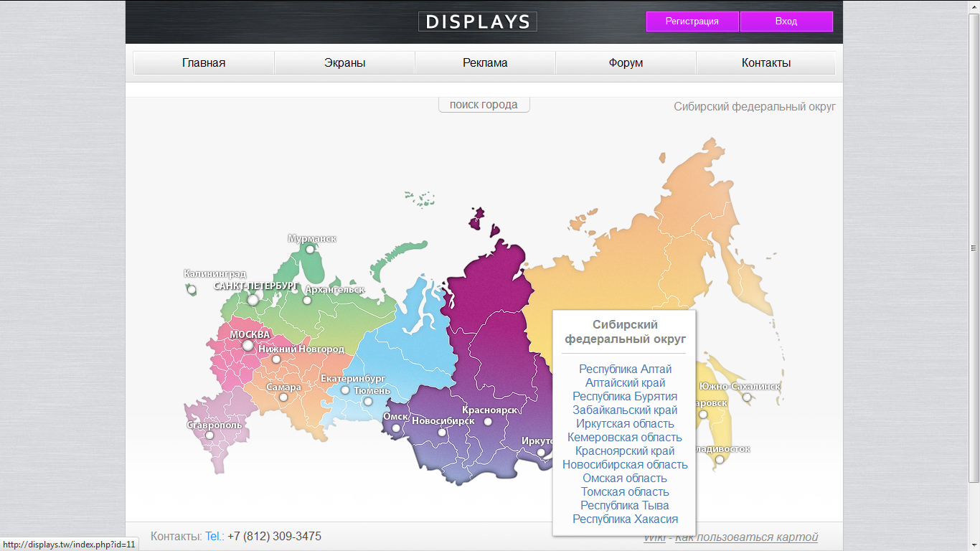Viewport: 980px width, 551px height.
Task: Click the Сибирский федеральный округ popup heading
Action: [626, 331]
